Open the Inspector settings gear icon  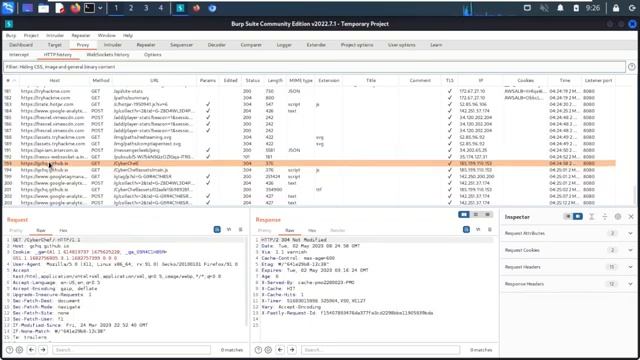(618, 217)
